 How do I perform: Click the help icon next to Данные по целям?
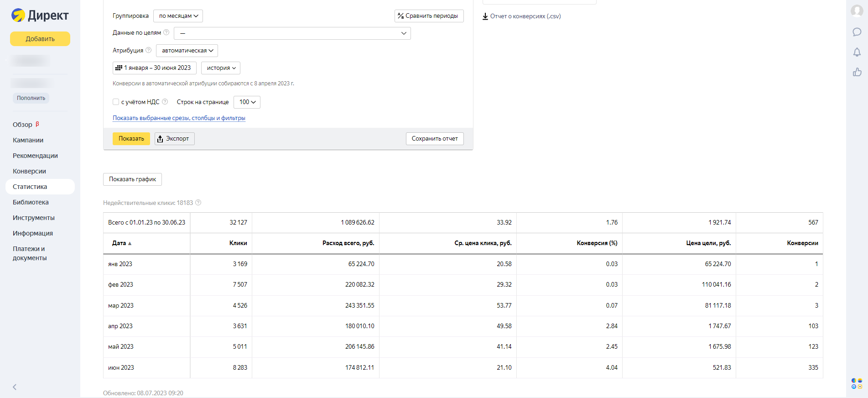pos(166,32)
